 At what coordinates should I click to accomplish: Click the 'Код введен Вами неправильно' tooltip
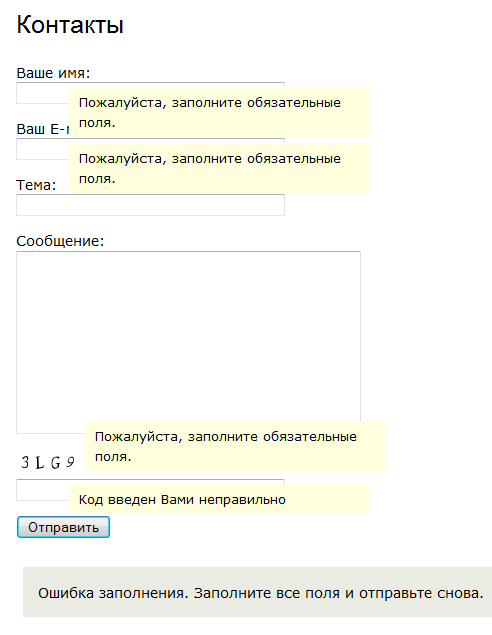pos(219,499)
